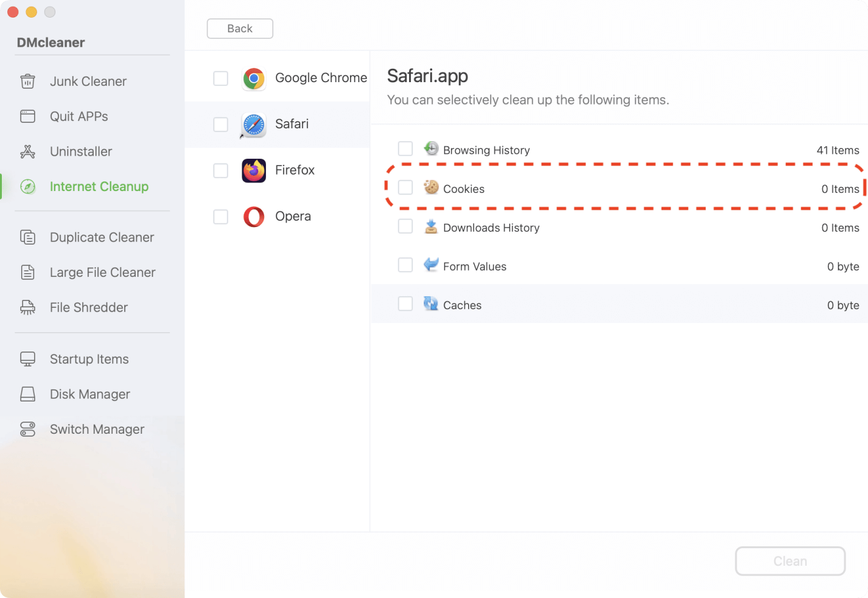
Task: Select the File Shredder tool
Action: [88, 307]
